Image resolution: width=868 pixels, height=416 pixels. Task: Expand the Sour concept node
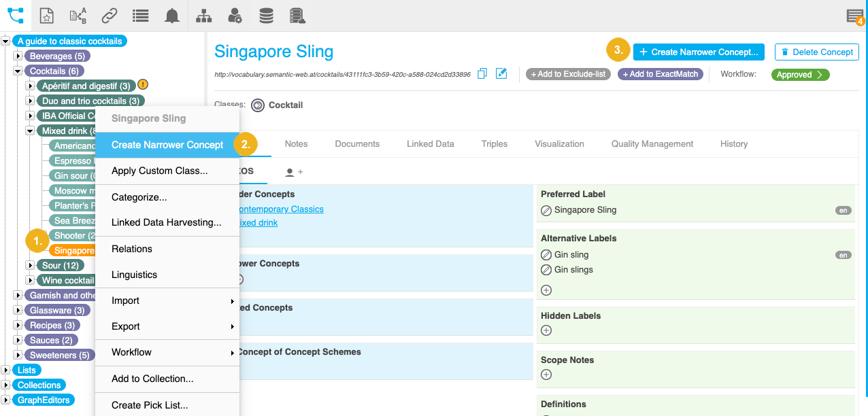click(x=30, y=265)
